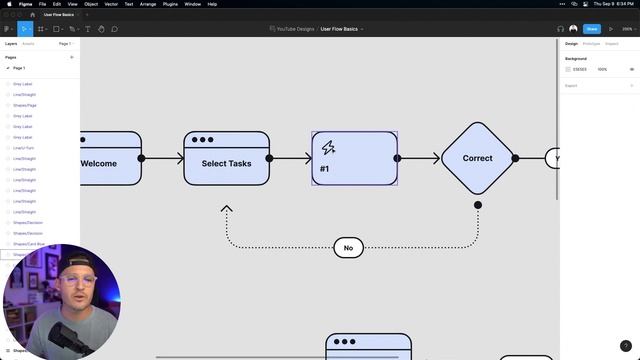Select the No label pill
The image size is (640, 360).
tap(348, 248)
